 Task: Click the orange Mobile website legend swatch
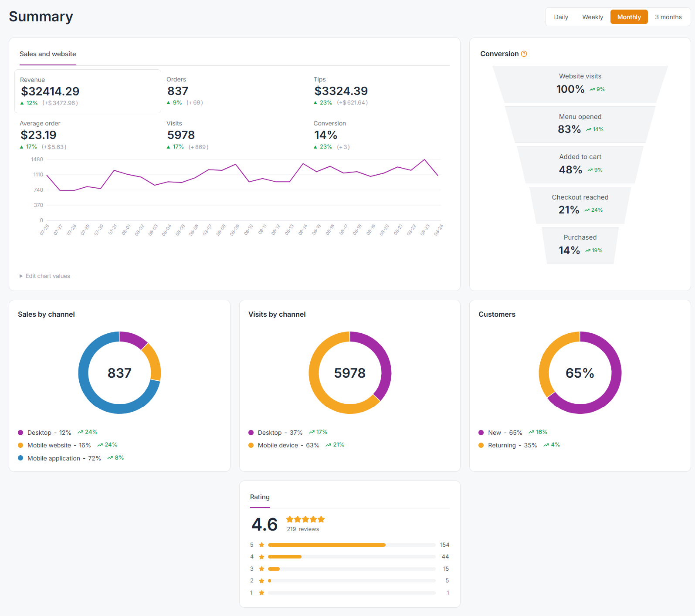(20, 445)
